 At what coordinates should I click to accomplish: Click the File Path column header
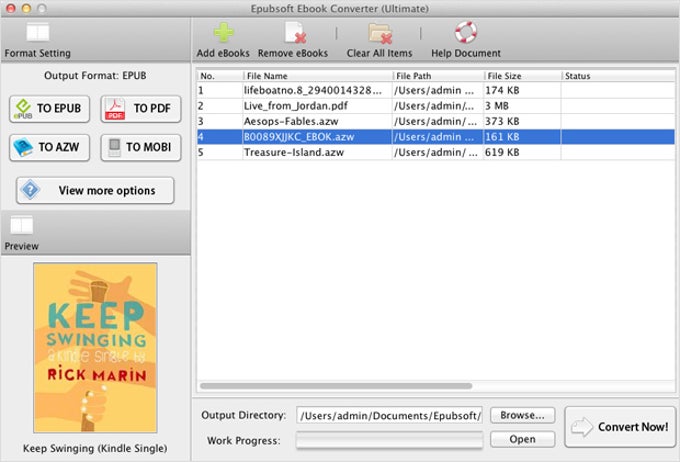[x=438, y=76]
